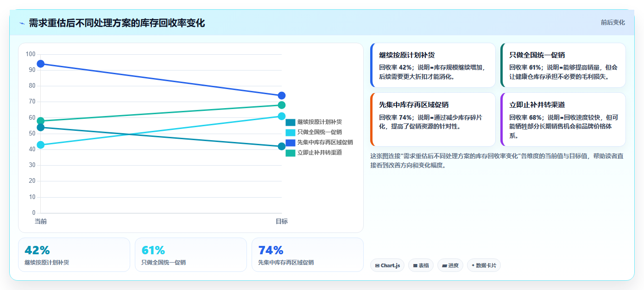Click 先集中库存再区域促销 label under 74%
This screenshot has width=644, height=290.
pyautogui.click(x=286, y=263)
